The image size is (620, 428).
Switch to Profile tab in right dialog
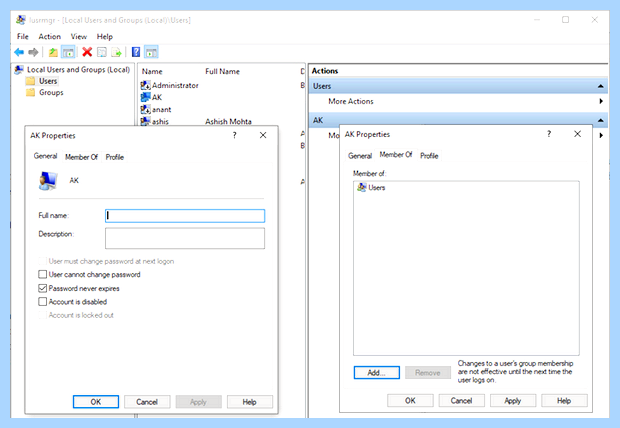[429, 156]
